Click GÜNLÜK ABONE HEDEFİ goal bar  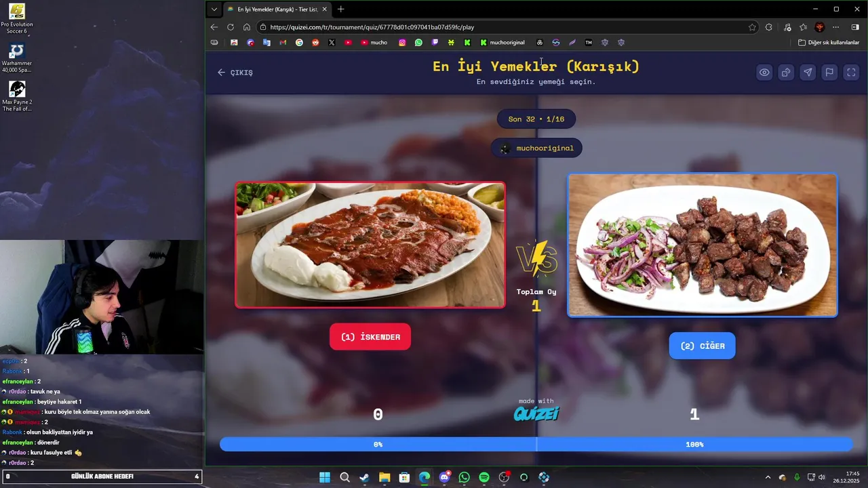coord(102,476)
